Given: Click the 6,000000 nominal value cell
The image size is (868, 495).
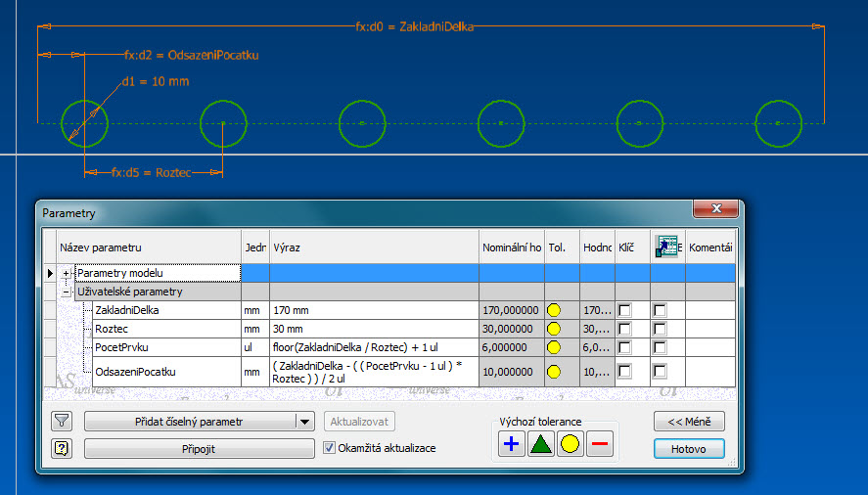Looking at the screenshot, I should pos(512,347).
